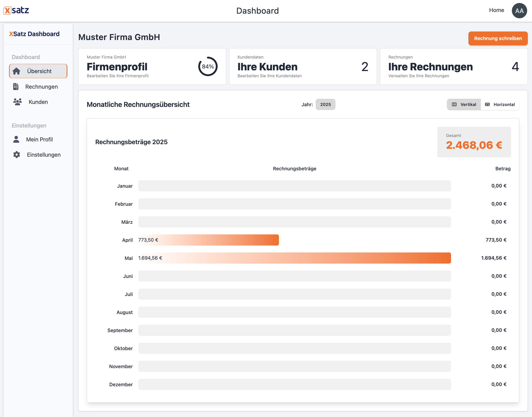Click the Einstellungen gear icon
Viewport: 532px width, 417px height.
click(17, 155)
